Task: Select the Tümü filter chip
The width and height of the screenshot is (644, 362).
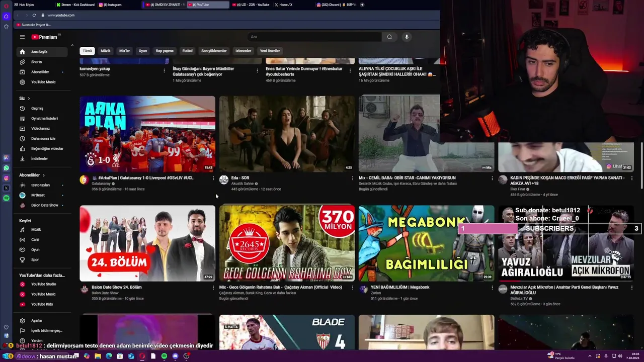Action: pos(88,51)
